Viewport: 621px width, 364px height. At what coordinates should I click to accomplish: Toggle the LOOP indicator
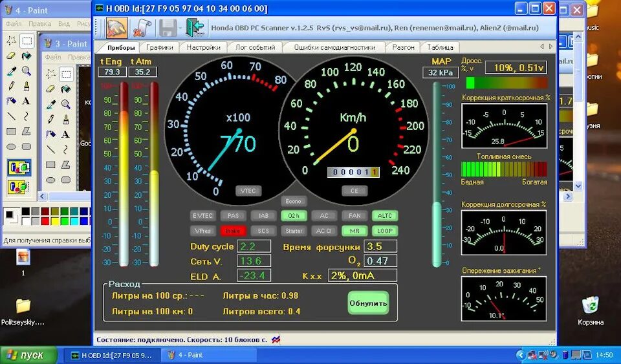tap(384, 231)
